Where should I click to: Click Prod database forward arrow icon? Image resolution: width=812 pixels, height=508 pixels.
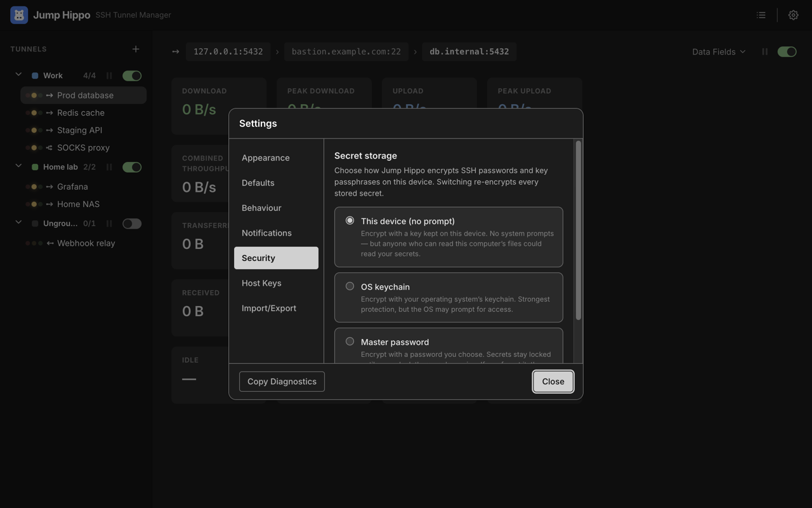pyautogui.click(x=49, y=95)
